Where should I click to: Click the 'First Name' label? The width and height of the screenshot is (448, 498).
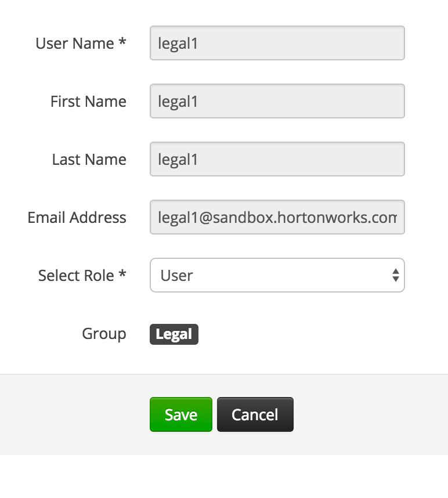88,102
